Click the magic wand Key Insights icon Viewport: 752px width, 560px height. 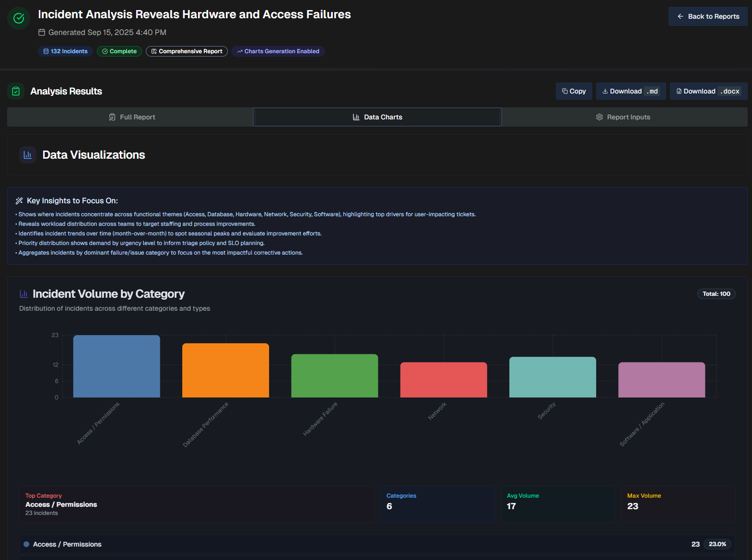[x=19, y=201]
